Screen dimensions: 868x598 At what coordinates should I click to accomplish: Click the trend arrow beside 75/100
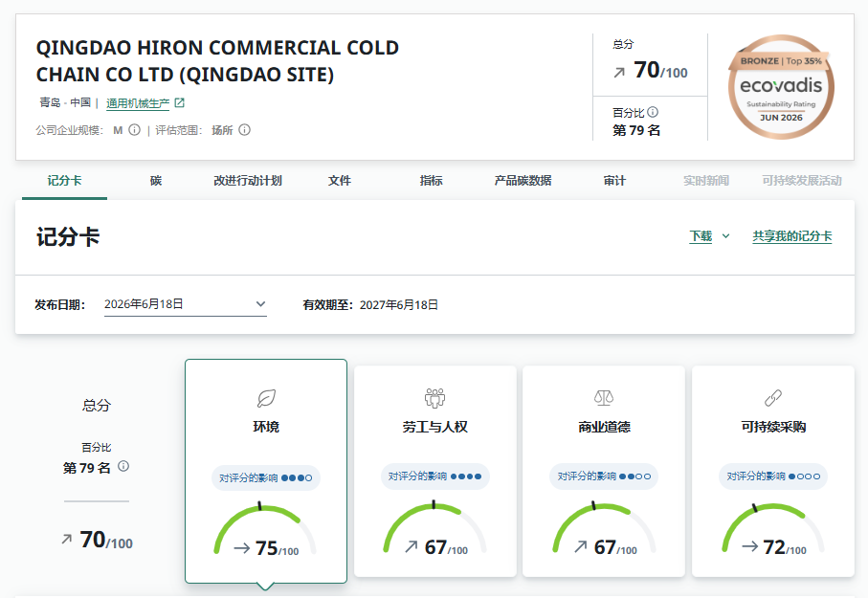pos(242,548)
